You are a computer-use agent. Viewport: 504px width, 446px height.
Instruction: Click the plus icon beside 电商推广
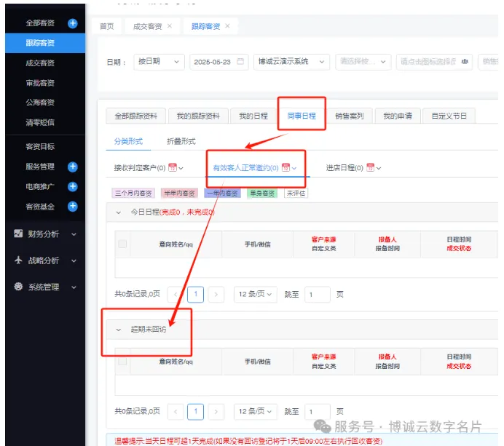pos(72,187)
